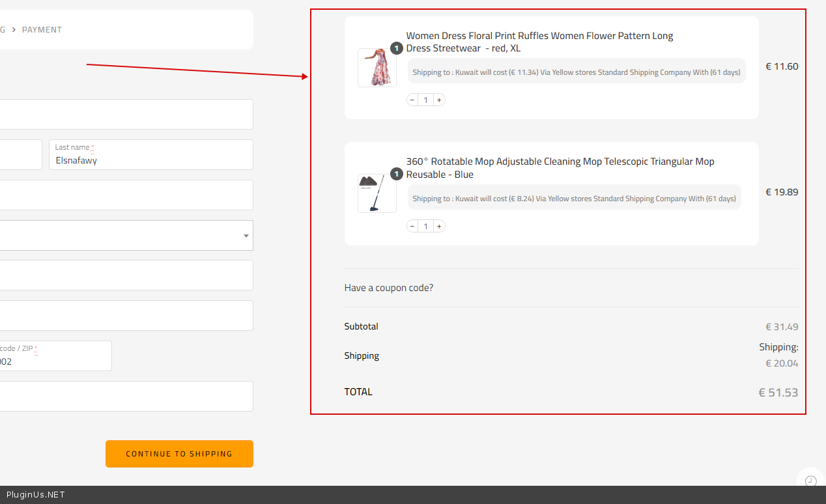Click plus button for the rotatable mop
The image size is (826, 504).
pyautogui.click(x=439, y=227)
